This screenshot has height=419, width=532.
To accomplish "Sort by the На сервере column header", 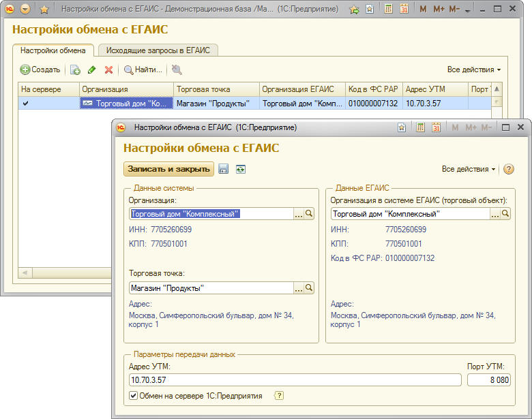I will 49,89.
